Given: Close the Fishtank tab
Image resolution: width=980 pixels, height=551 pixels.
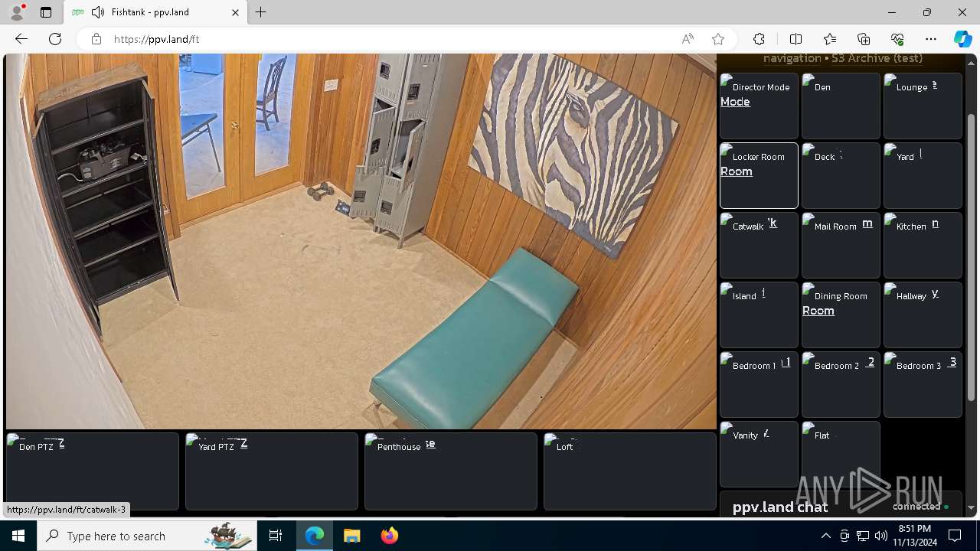Looking at the screenshot, I should [235, 12].
